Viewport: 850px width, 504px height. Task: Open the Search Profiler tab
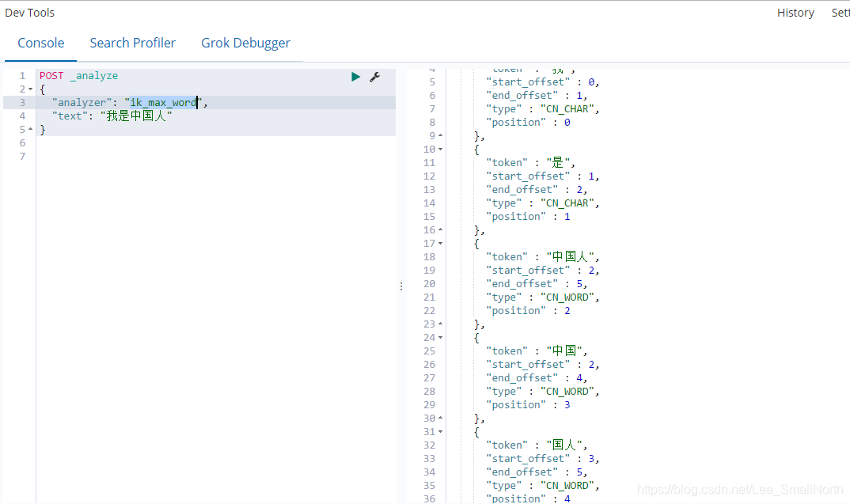tap(132, 43)
